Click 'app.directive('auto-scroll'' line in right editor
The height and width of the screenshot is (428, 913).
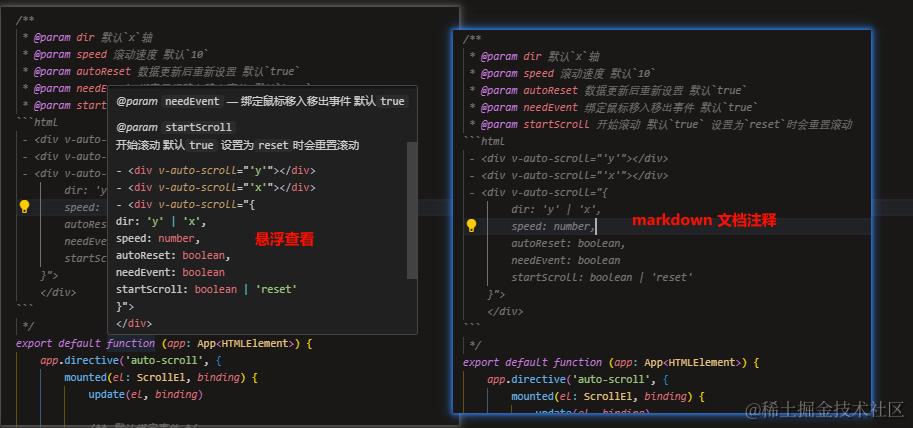578,379
